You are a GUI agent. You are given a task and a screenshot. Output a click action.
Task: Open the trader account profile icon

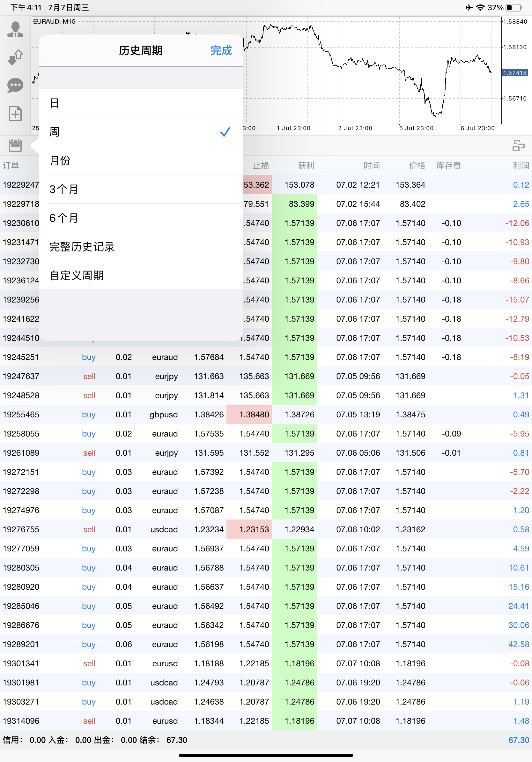pos(15,30)
